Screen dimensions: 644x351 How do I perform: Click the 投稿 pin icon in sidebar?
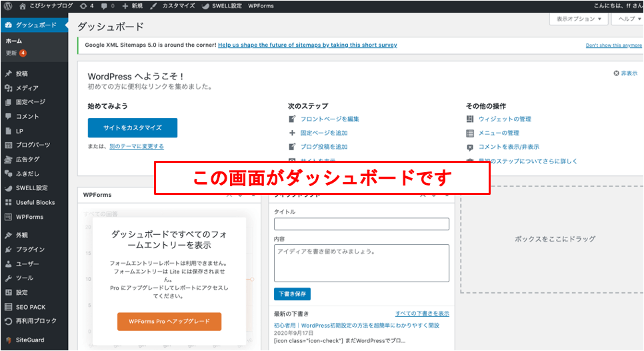pyautogui.click(x=8, y=73)
